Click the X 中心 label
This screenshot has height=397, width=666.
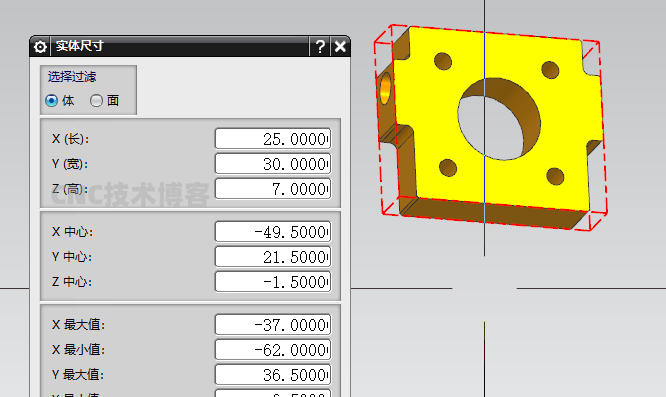coord(72,232)
